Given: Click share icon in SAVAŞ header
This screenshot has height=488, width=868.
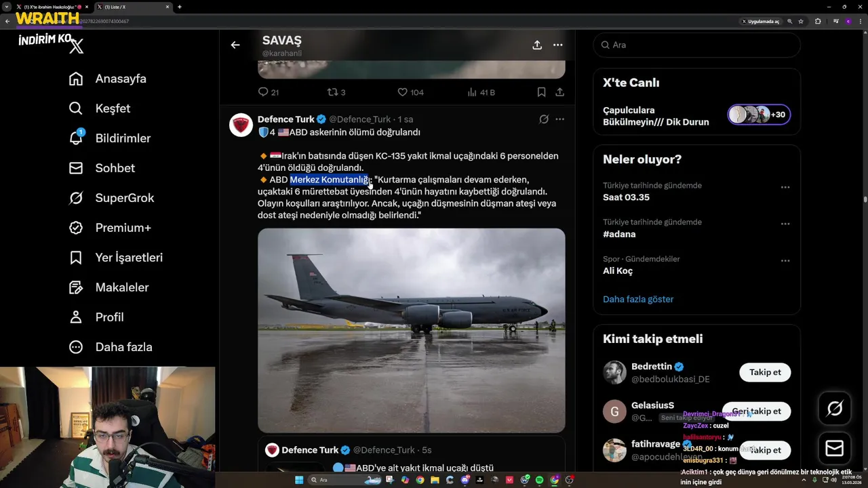Looking at the screenshot, I should [x=537, y=45].
